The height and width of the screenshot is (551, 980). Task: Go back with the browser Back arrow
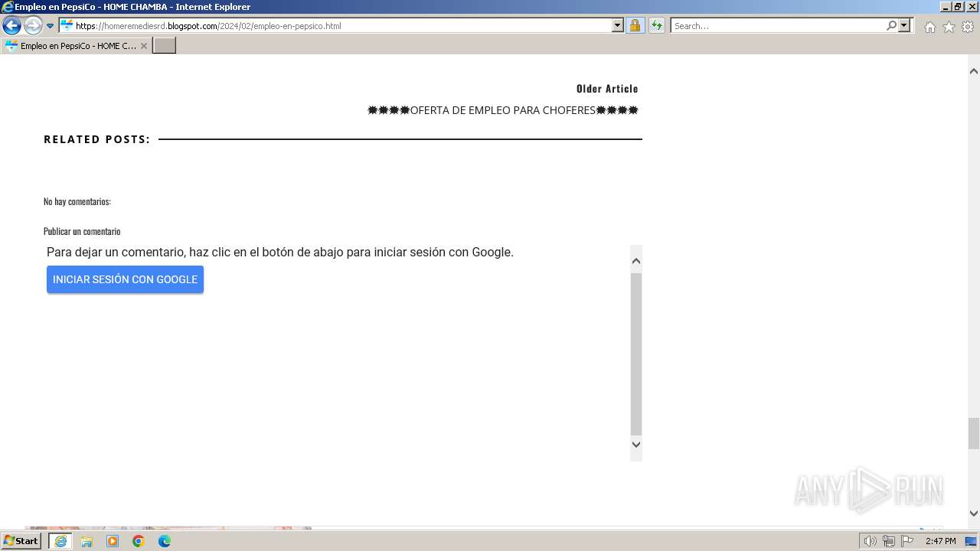click(11, 25)
